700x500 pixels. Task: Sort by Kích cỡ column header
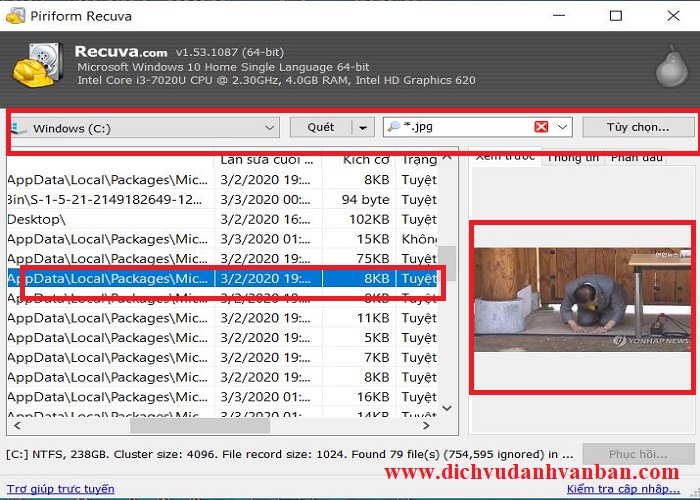(359, 160)
